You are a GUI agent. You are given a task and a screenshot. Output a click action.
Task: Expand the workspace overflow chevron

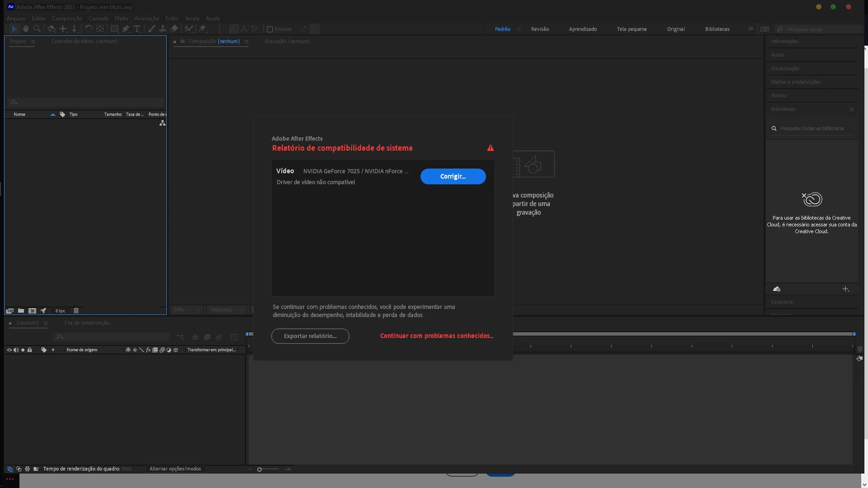pos(751,29)
